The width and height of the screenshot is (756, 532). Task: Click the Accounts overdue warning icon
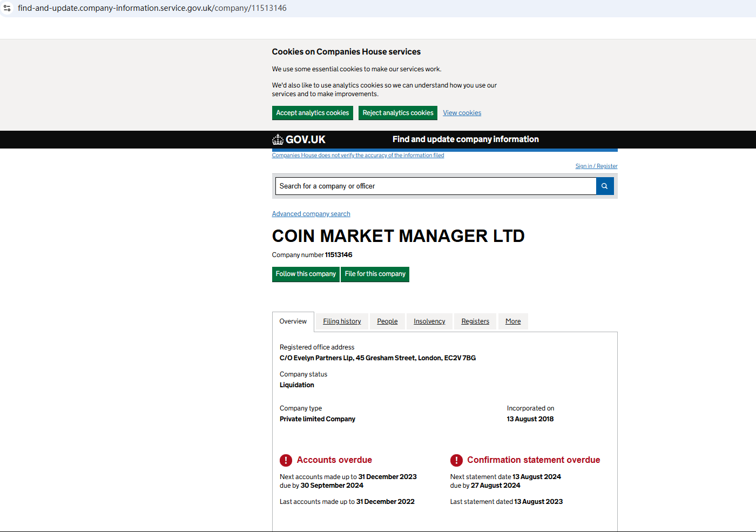point(286,460)
